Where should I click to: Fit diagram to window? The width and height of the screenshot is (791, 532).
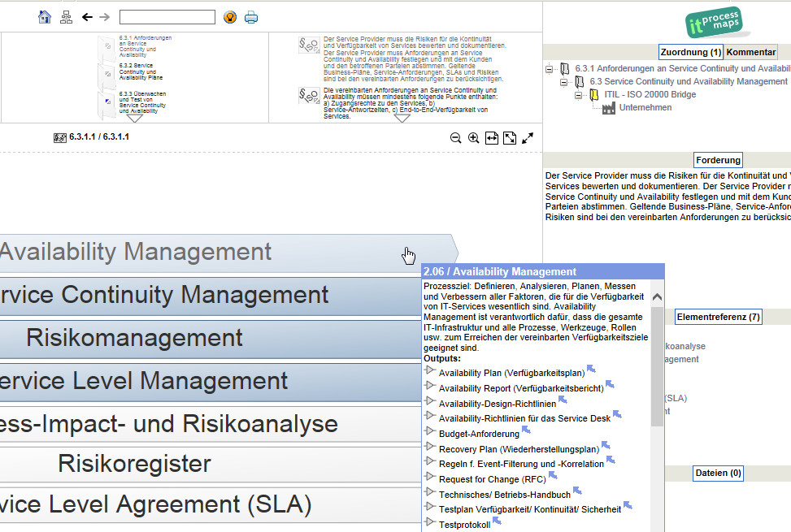510,138
